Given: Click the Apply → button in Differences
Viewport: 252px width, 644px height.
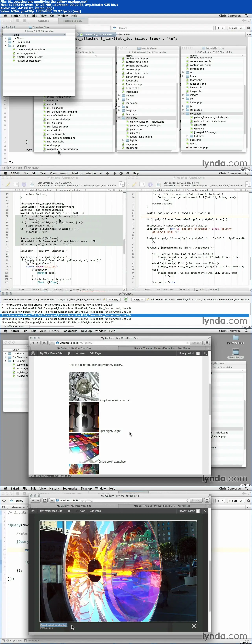Looking at the screenshot, I should [x=138, y=299].
